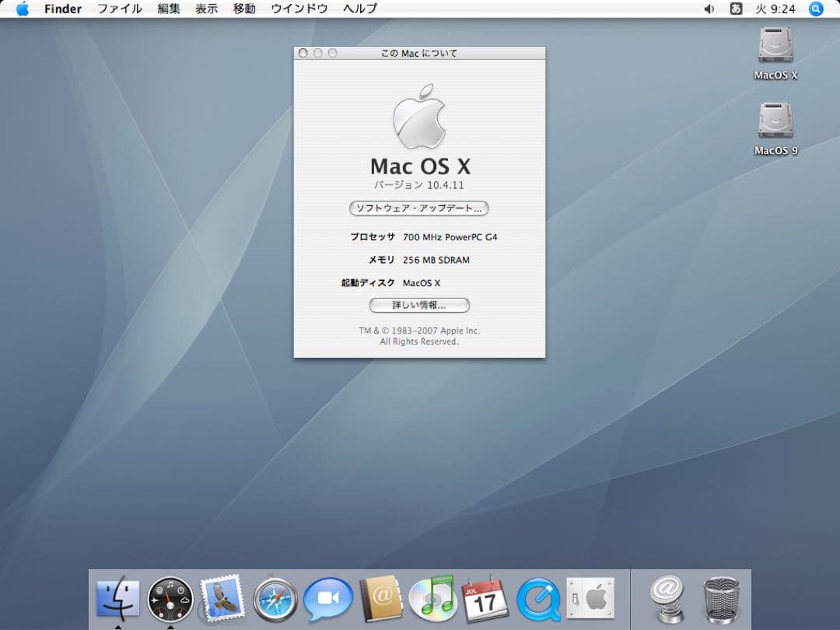Launch Dashboard from the Dock
The image size is (840, 630).
pyautogui.click(x=170, y=599)
